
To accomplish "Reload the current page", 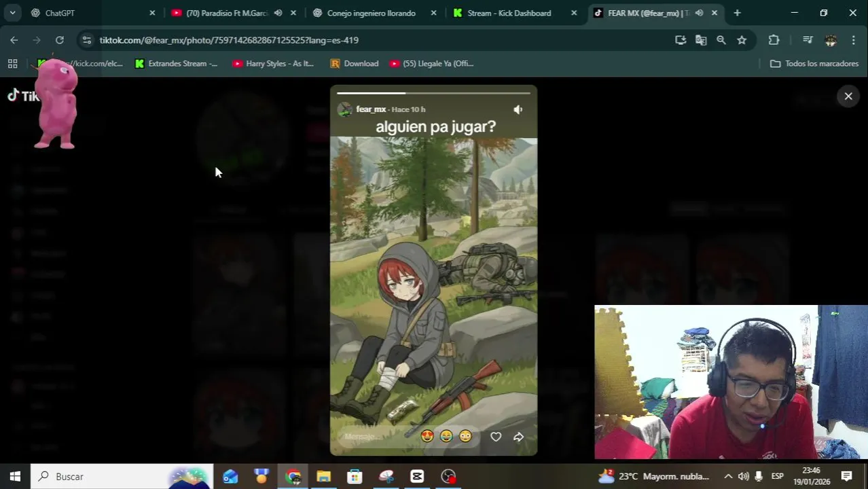I will pos(60,40).
